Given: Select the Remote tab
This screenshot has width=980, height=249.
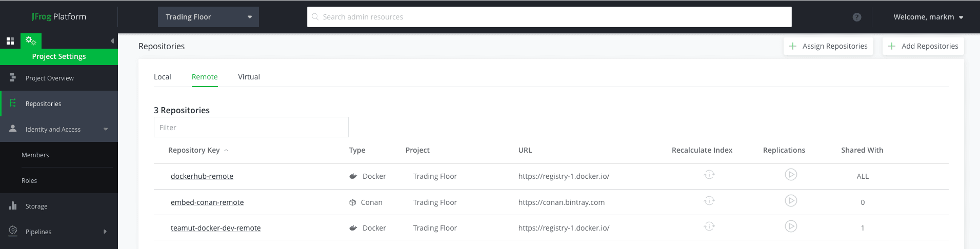Looking at the screenshot, I should coord(205,77).
